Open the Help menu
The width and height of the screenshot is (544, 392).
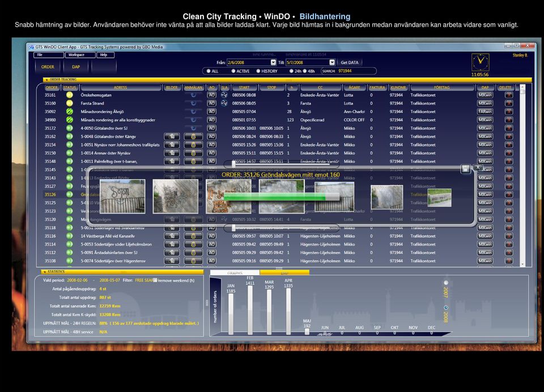click(x=105, y=55)
